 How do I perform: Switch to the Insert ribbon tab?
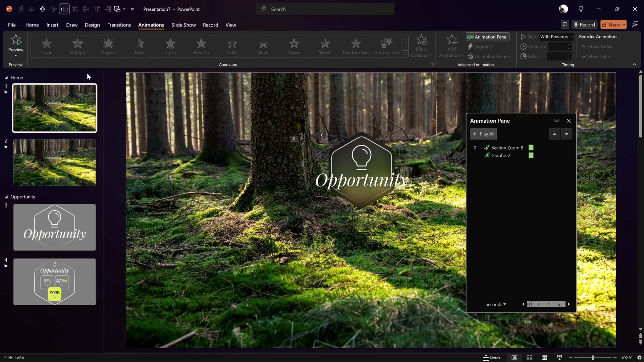(x=52, y=25)
